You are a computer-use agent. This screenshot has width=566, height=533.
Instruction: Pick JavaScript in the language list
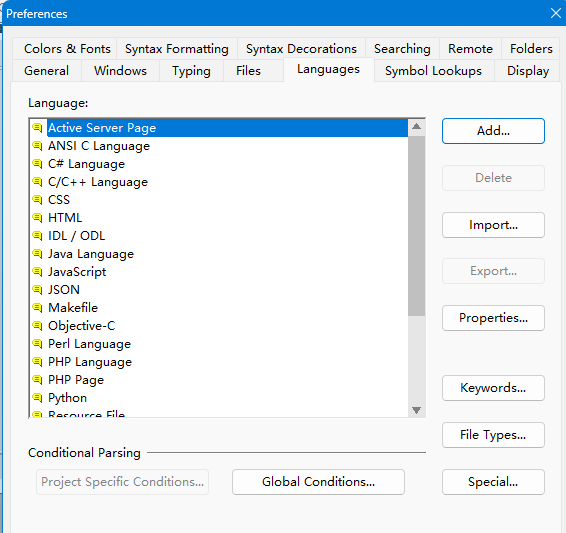tap(219, 272)
